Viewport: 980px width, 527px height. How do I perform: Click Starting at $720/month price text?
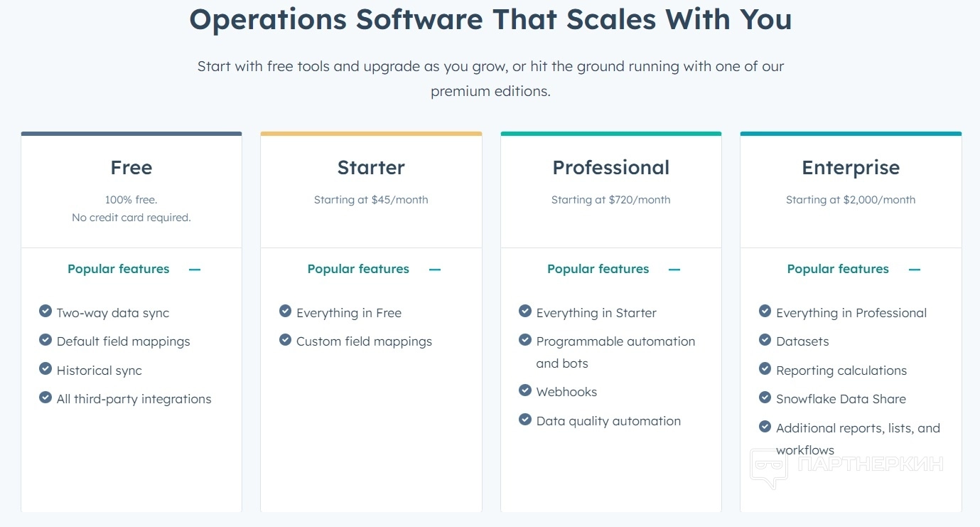(x=611, y=200)
